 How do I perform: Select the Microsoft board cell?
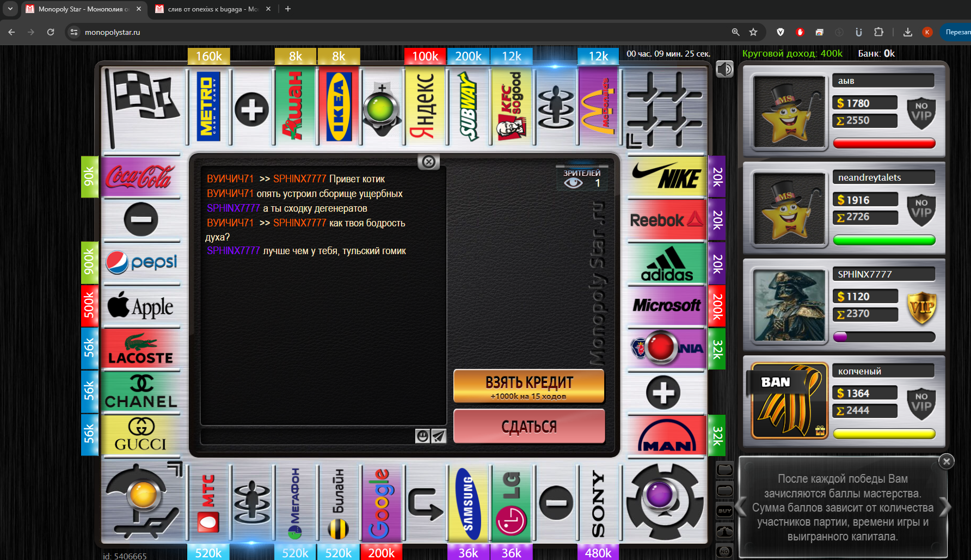point(667,306)
